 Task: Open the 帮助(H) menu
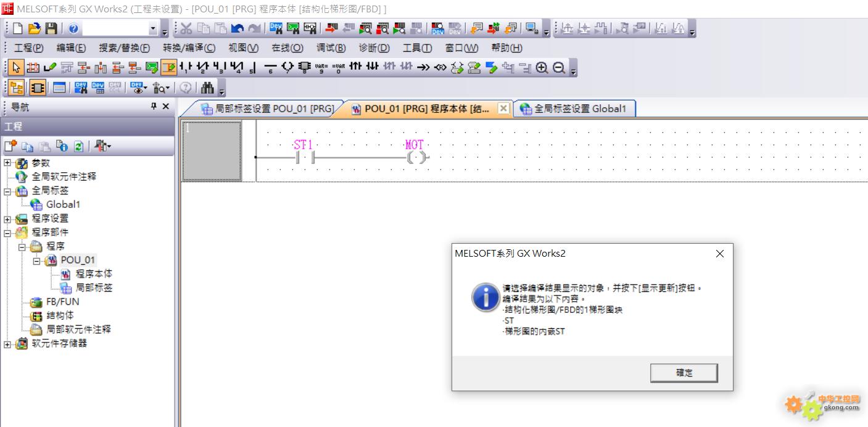click(x=507, y=48)
